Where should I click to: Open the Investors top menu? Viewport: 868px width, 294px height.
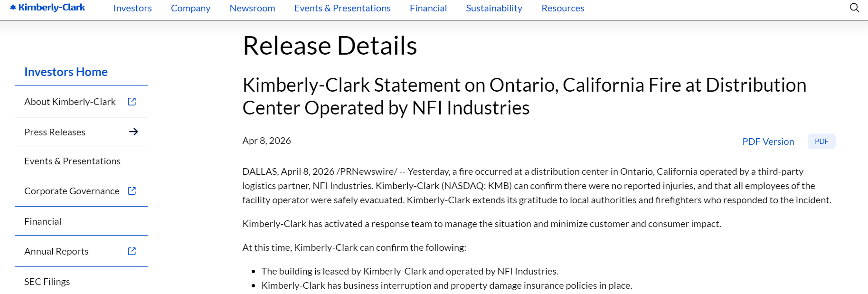[132, 8]
